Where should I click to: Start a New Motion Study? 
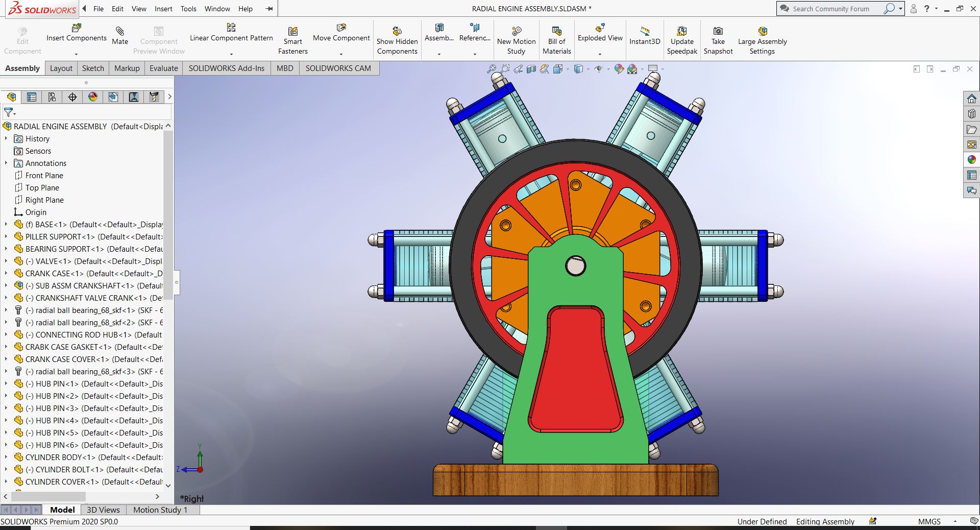pyautogui.click(x=517, y=40)
